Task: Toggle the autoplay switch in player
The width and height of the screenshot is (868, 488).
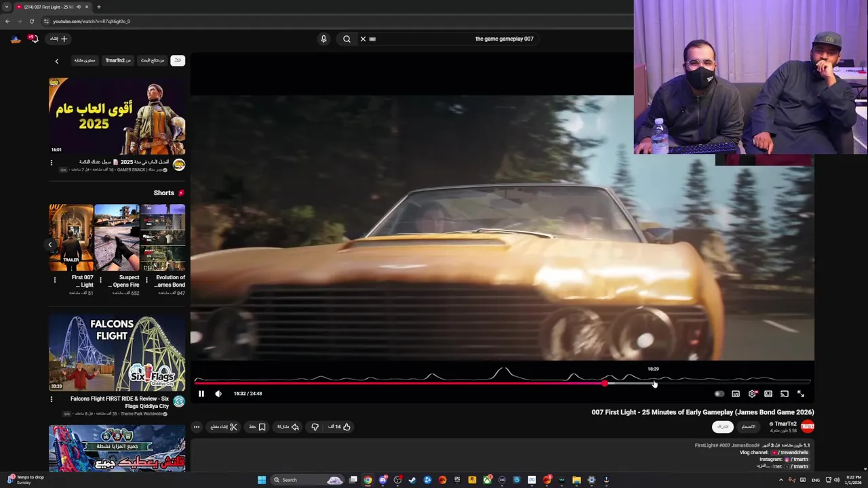Action: coord(719,394)
